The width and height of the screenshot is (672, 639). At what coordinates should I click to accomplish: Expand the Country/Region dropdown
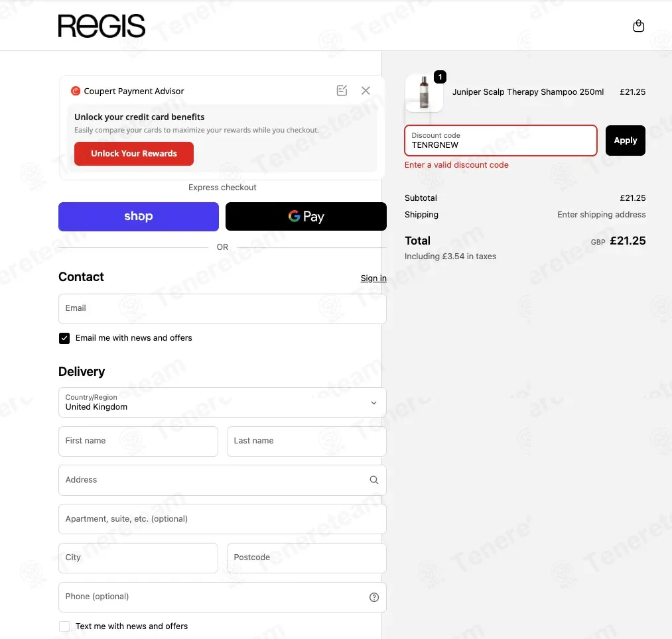pos(222,402)
